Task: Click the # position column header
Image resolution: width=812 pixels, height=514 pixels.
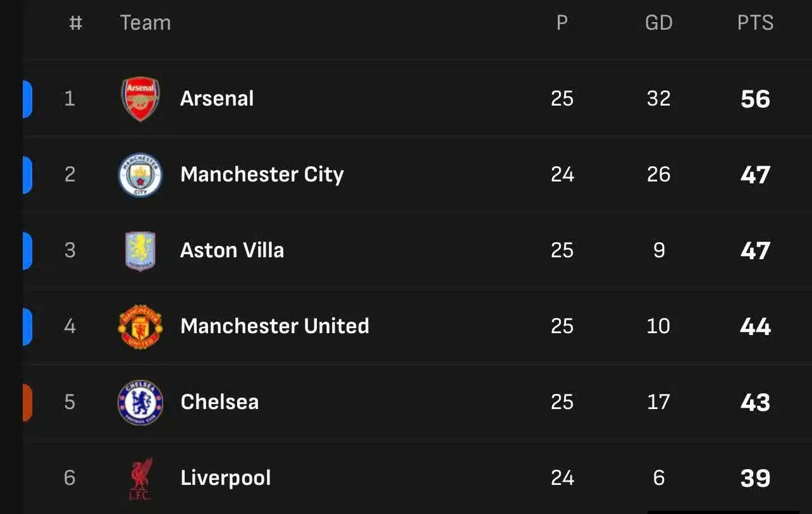Action: coord(75,23)
